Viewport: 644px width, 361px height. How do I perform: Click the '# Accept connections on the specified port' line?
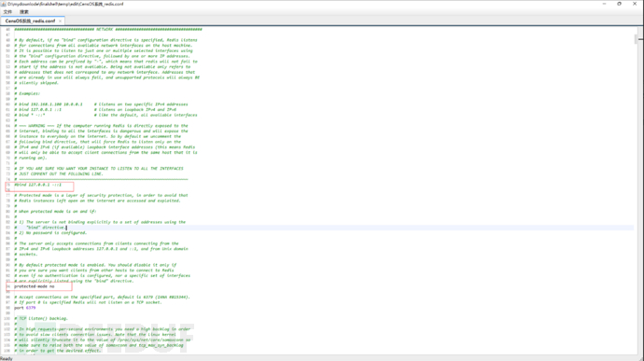click(103, 297)
